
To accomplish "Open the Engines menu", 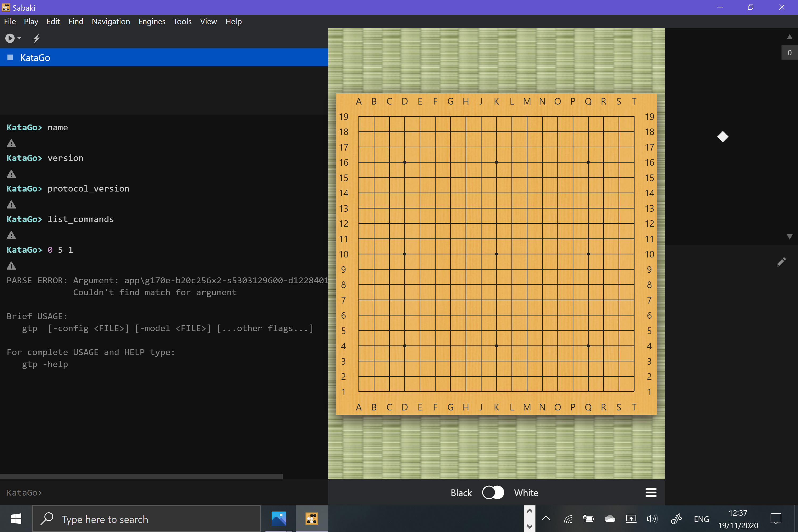I will (x=152, y=21).
